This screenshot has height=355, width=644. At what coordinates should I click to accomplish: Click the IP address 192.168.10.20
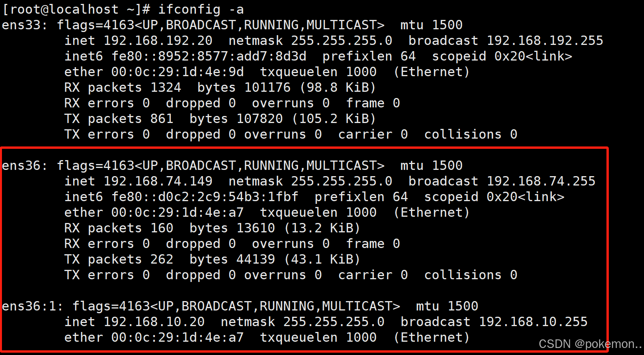(x=154, y=322)
